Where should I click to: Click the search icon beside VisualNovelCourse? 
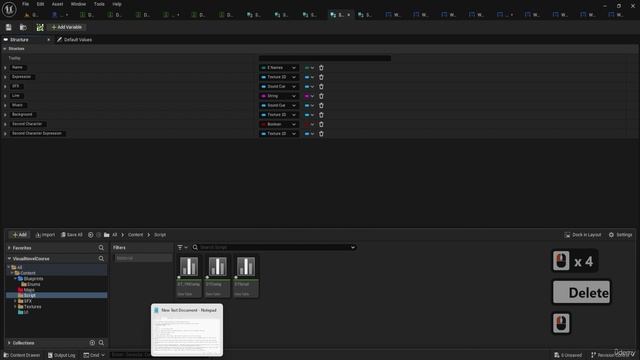click(101, 258)
